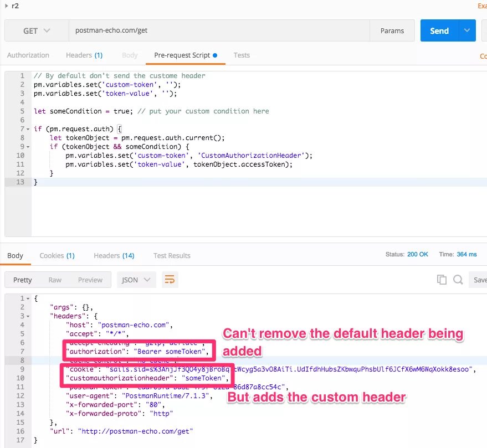Click the "authorization": "Bearer someToken" line

coord(137,352)
